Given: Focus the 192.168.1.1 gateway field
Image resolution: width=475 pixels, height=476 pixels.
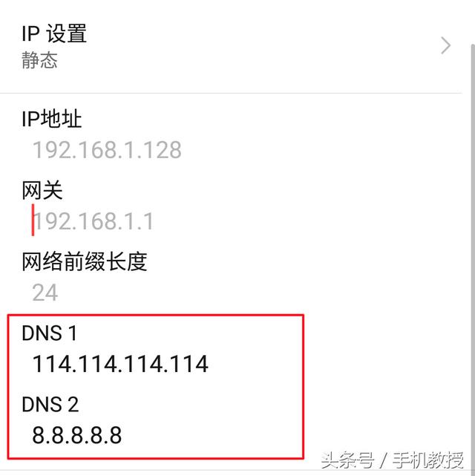Looking at the screenshot, I should pos(93,221).
